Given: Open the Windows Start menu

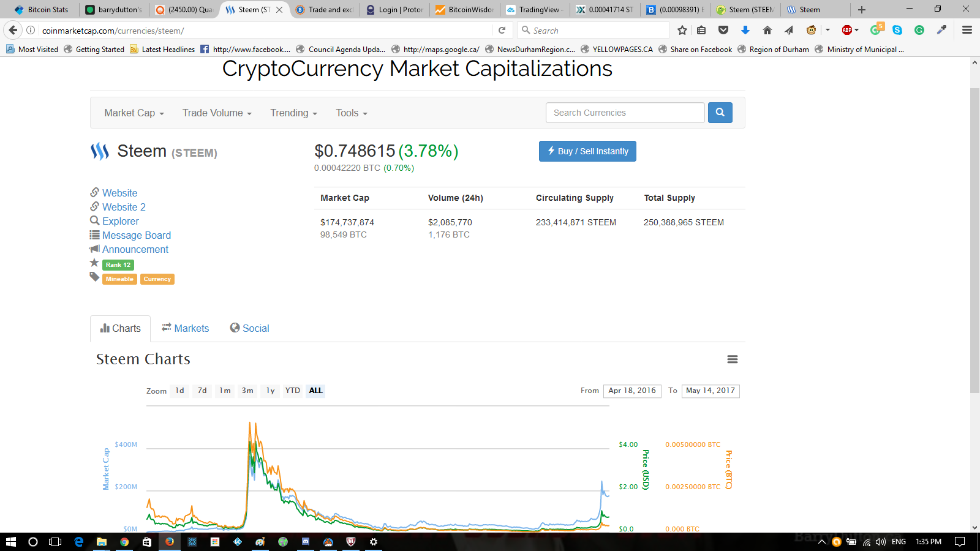Looking at the screenshot, I should 10,542.
